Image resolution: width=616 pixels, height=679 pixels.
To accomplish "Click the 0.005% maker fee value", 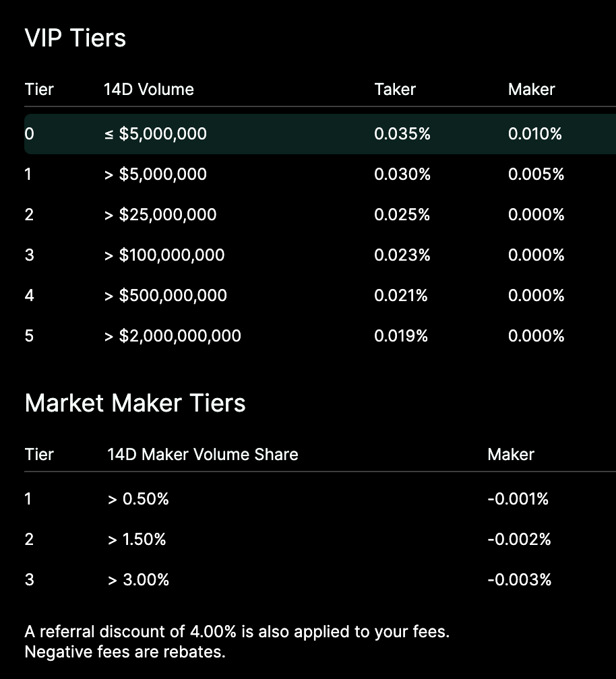I will (x=536, y=174).
